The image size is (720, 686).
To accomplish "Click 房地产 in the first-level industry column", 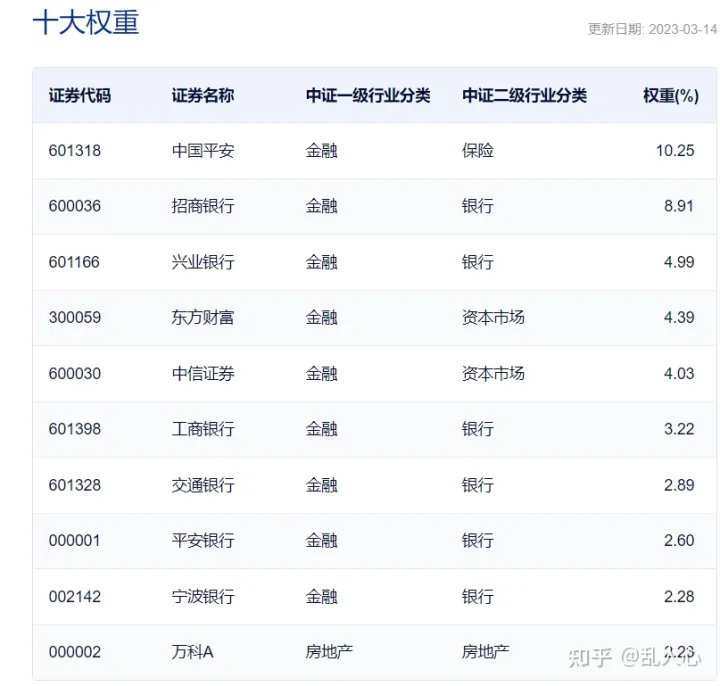I will (329, 652).
